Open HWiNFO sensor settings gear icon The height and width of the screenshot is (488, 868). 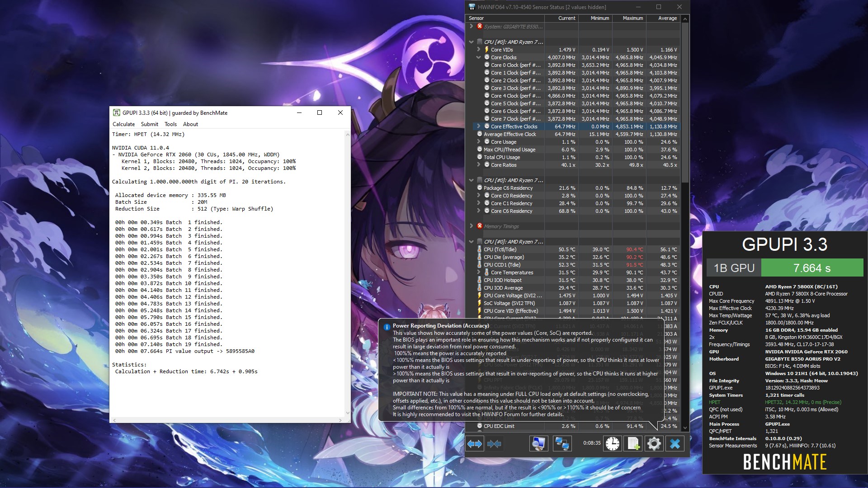[x=654, y=444]
